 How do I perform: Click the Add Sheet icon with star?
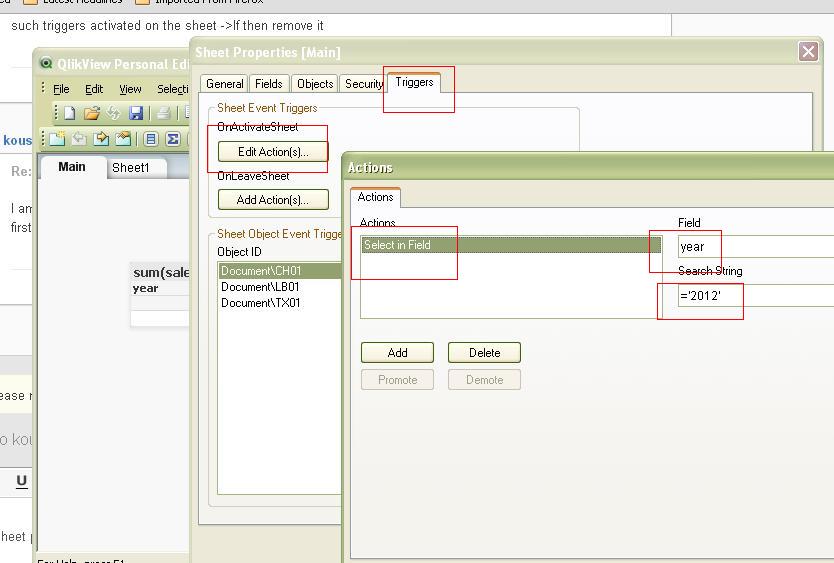coord(56,139)
